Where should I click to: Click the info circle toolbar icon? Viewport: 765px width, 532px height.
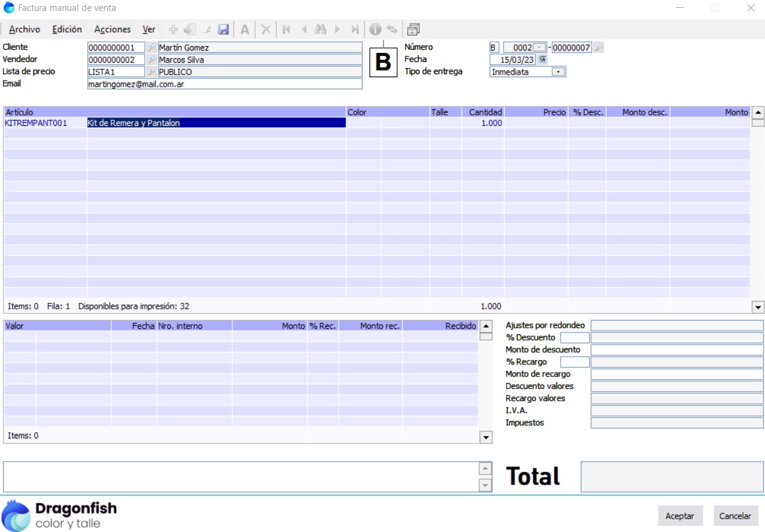pyautogui.click(x=375, y=29)
